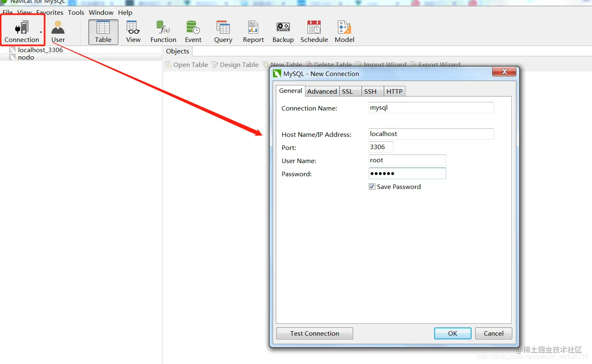592x364 pixels.
Task: Select the nodo connection
Action: click(26, 57)
